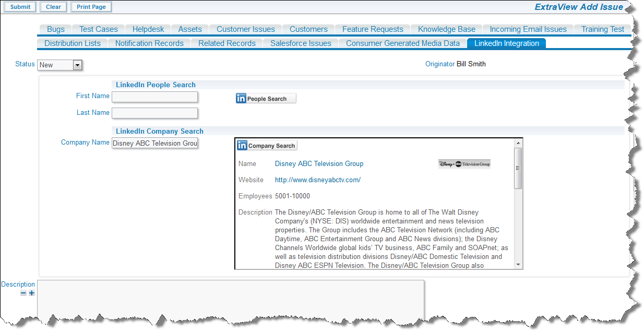Click the Print Page button
This screenshot has height=331, width=644.
coord(91,7)
